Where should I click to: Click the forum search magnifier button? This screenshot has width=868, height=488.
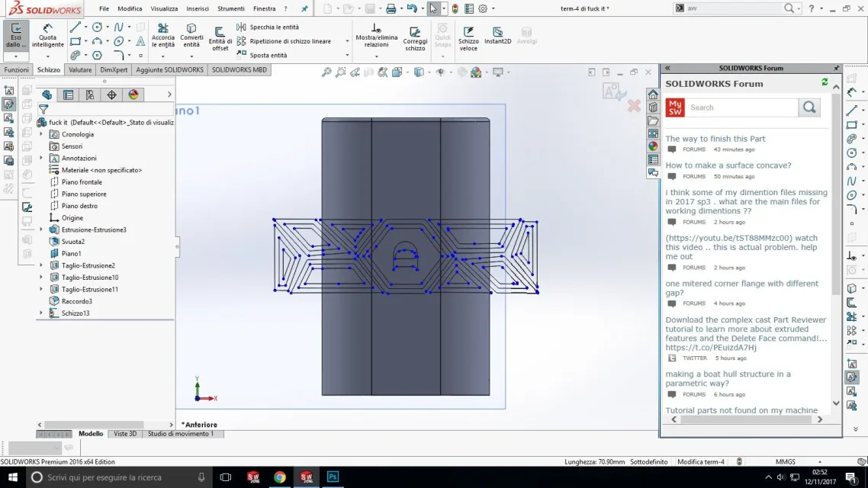(809, 108)
